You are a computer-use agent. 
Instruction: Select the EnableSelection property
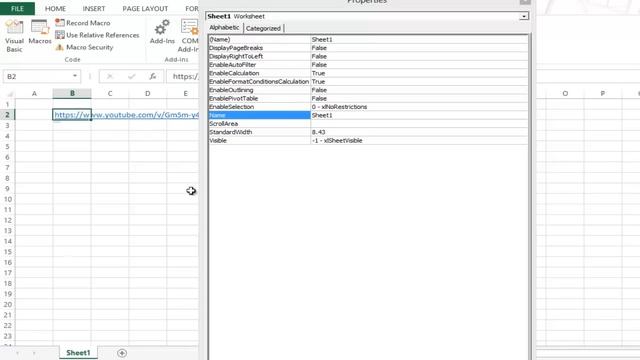tap(260, 107)
